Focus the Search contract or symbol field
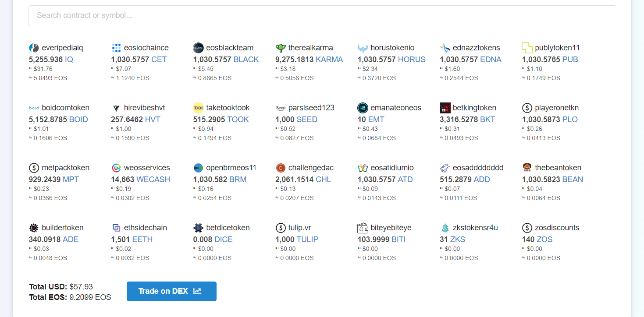The width and height of the screenshot is (644, 317). click(322, 16)
